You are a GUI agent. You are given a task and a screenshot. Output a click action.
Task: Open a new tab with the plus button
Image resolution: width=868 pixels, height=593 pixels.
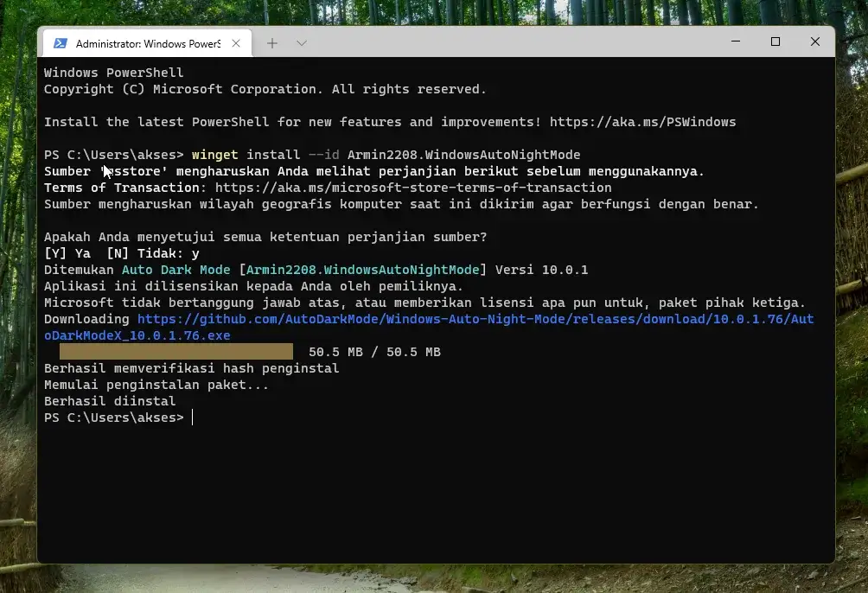273,42
